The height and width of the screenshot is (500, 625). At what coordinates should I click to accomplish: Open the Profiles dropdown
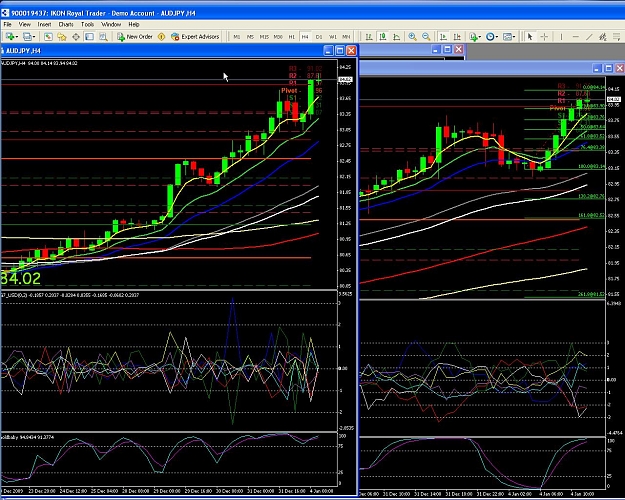click(x=29, y=37)
